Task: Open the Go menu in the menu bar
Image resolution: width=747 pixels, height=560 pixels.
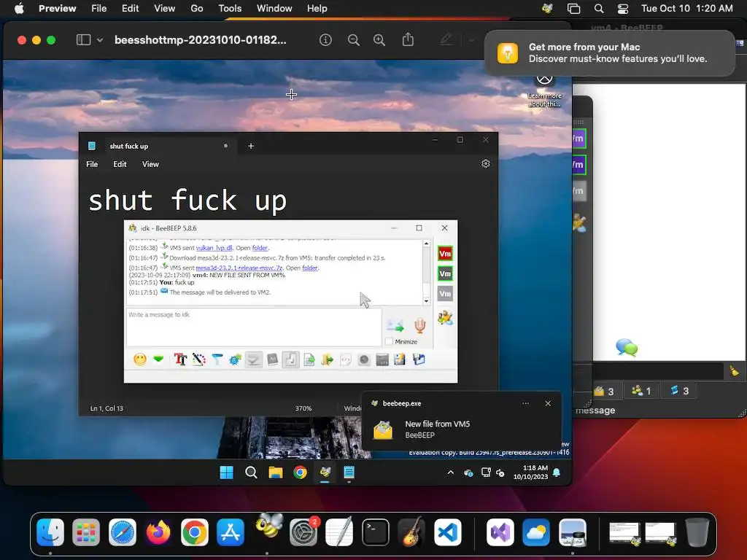Action: pos(197,8)
